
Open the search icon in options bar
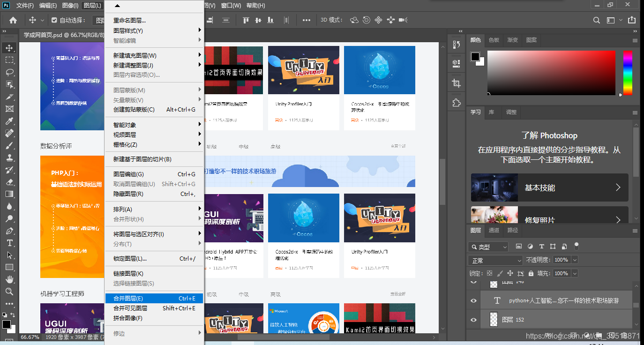click(x=596, y=20)
